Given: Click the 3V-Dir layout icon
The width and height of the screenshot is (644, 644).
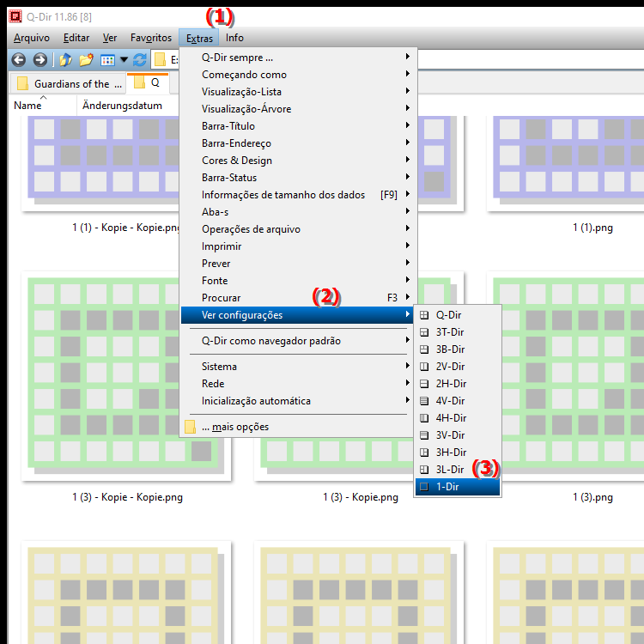Looking at the screenshot, I should [424, 435].
